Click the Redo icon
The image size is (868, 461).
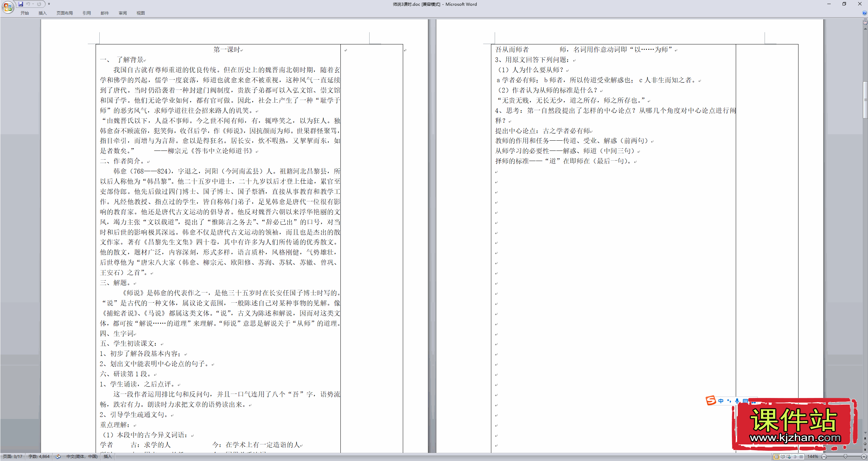(x=39, y=4)
